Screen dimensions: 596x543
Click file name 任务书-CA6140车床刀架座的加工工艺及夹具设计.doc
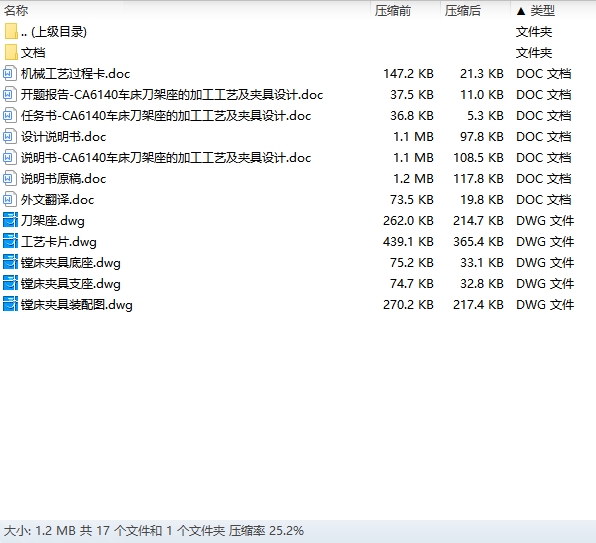click(x=166, y=116)
